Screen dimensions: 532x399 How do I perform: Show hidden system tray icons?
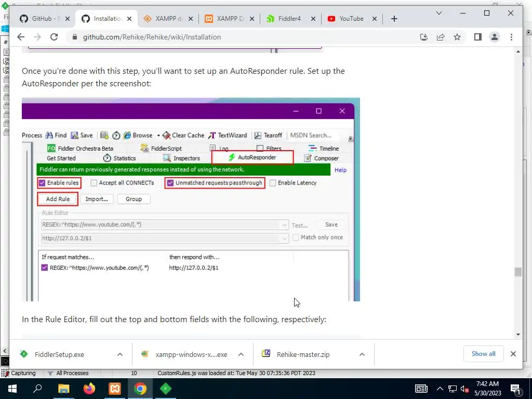click(440, 389)
